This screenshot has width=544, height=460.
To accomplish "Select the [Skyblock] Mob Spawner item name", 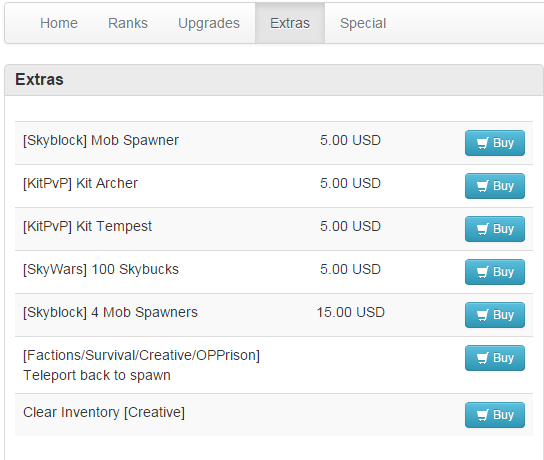I will pyautogui.click(x=101, y=140).
